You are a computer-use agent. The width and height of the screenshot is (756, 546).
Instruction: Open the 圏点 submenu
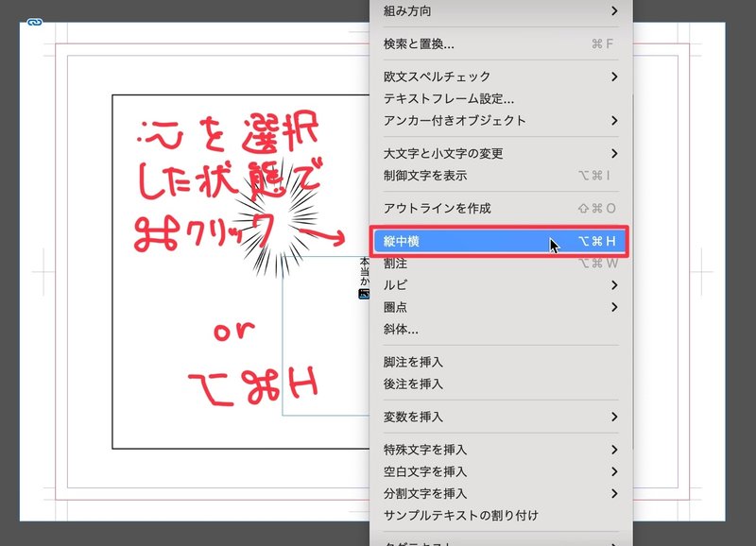coord(501,307)
